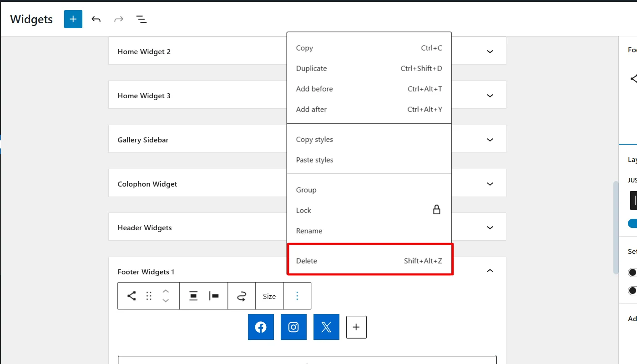Select the X social icon
This screenshot has width=637, height=364.
[x=326, y=327]
